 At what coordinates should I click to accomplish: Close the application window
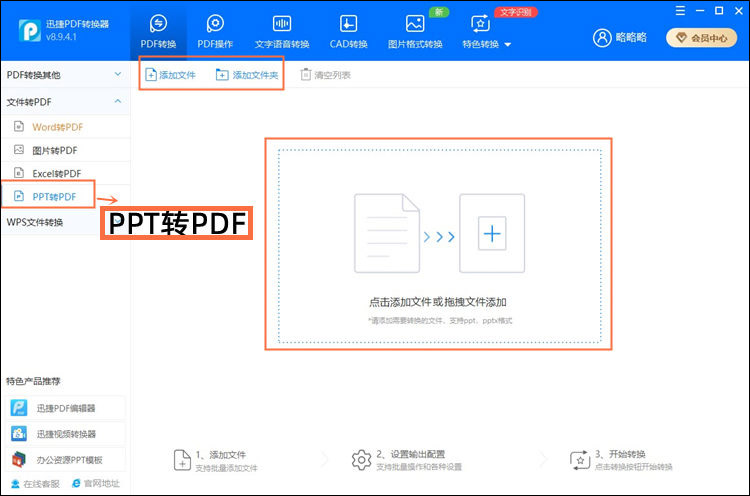pos(739,11)
